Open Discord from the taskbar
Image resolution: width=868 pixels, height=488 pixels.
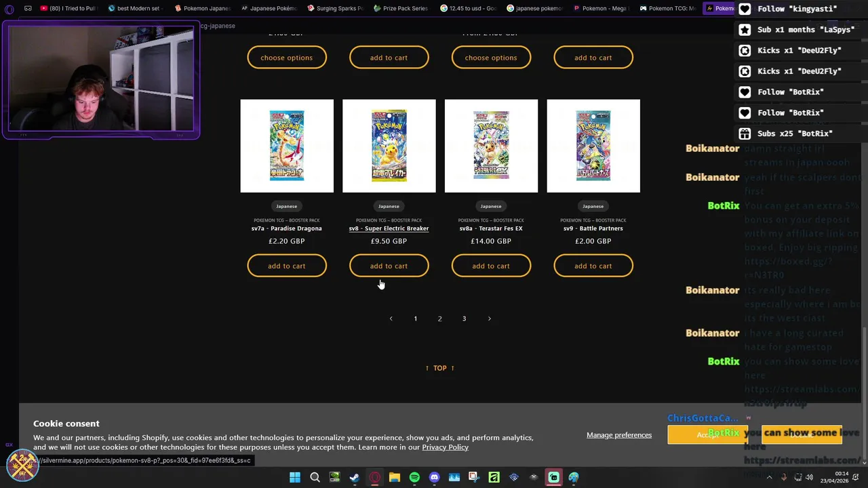point(434,477)
